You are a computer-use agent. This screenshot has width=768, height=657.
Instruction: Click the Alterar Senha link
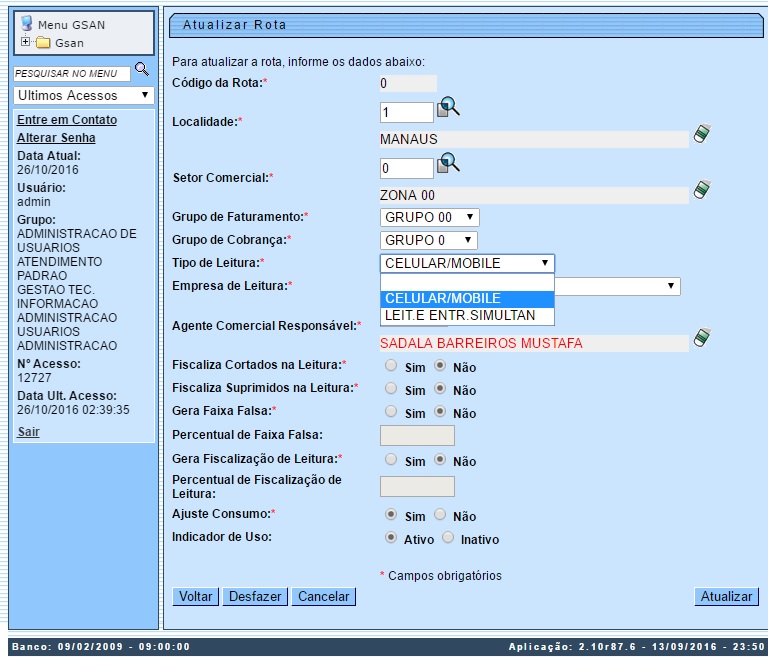56,137
